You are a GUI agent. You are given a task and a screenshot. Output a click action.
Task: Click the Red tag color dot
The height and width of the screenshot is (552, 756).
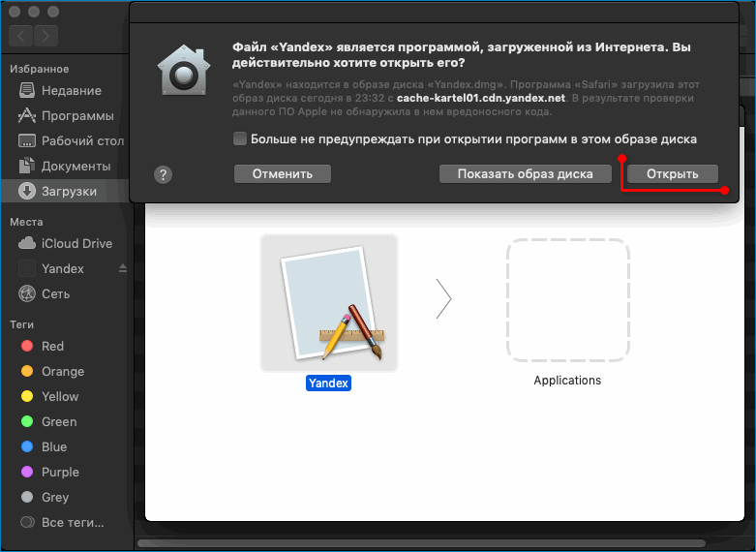click(x=27, y=346)
